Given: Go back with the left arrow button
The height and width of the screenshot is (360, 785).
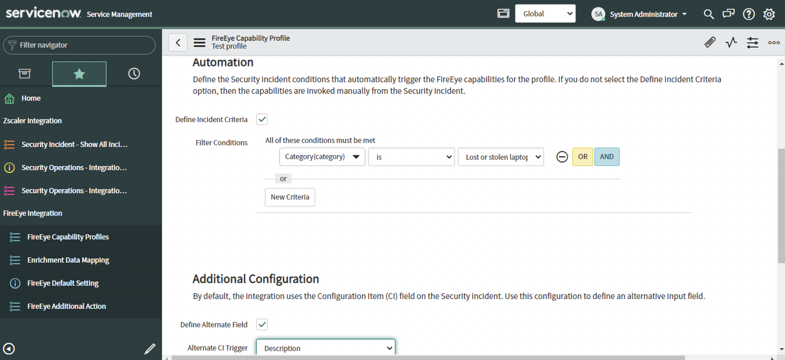Looking at the screenshot, I should click(x=178, y=43).
